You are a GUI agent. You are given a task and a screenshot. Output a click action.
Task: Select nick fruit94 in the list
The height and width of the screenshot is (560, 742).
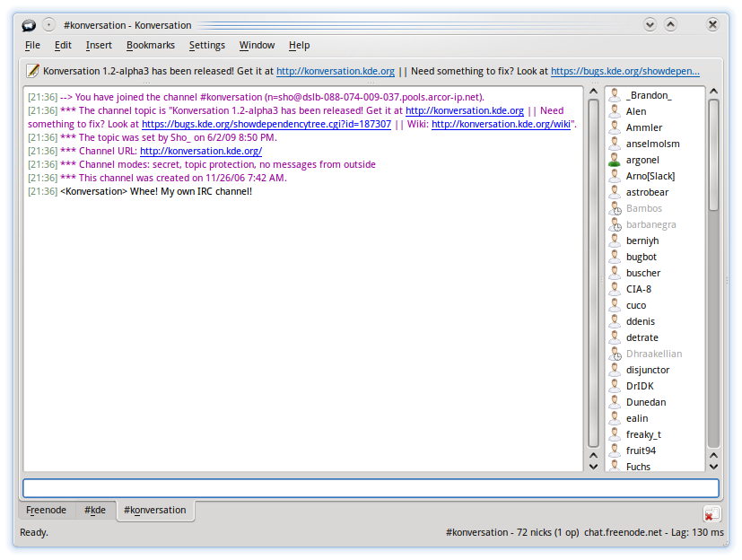[x=641, y=451]
